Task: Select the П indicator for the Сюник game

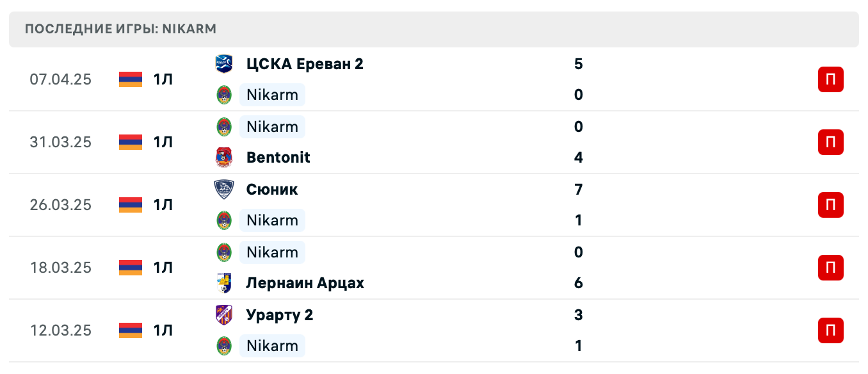Action: pos(830,204)
